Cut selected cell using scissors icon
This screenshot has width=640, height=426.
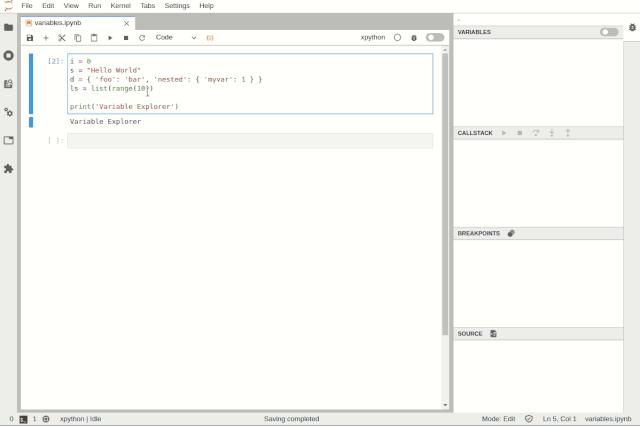(x=62, y=38)
